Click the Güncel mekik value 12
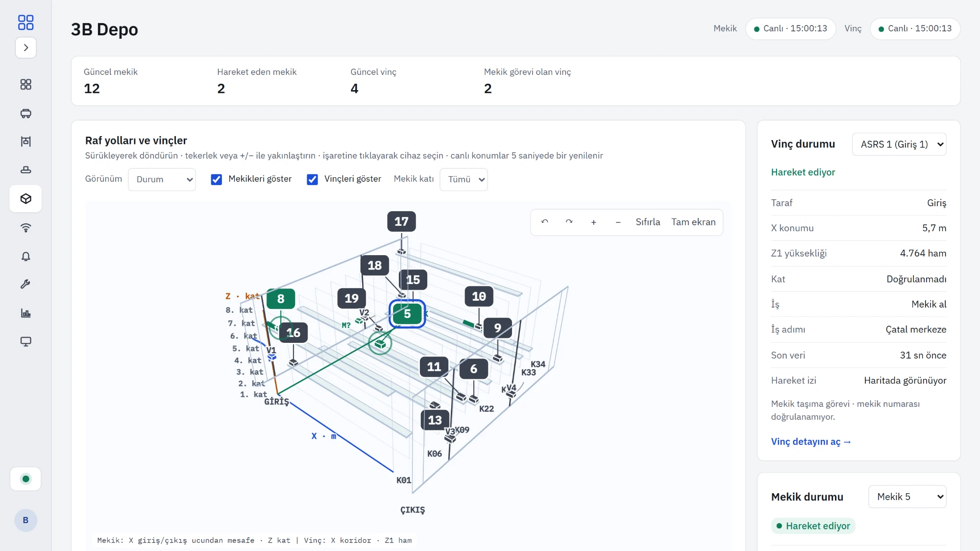 92,89
